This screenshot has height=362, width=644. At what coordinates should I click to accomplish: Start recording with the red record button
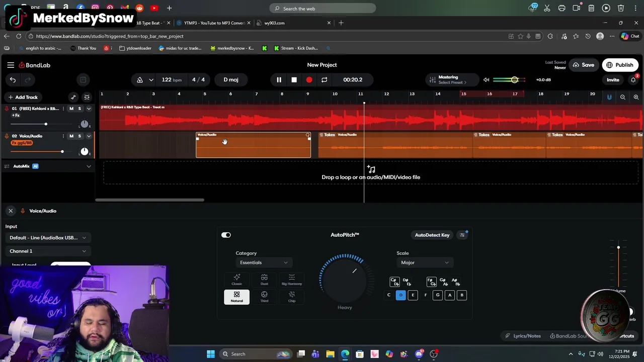309,79
